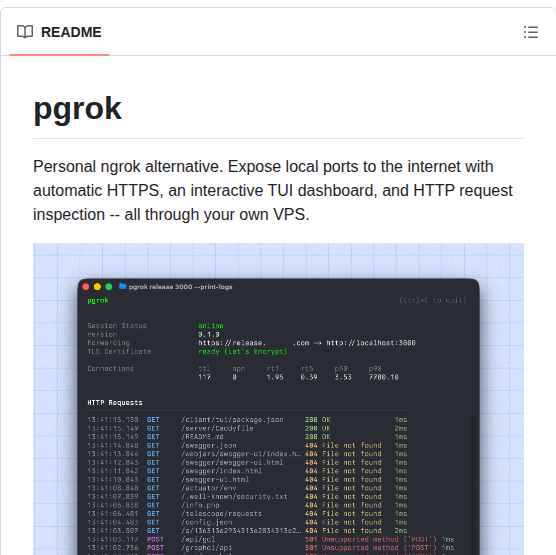Click the blue folder icon in terminal title
Image resolution: width=556 pixels, height=555 pixels.
(x=123, y=286)
